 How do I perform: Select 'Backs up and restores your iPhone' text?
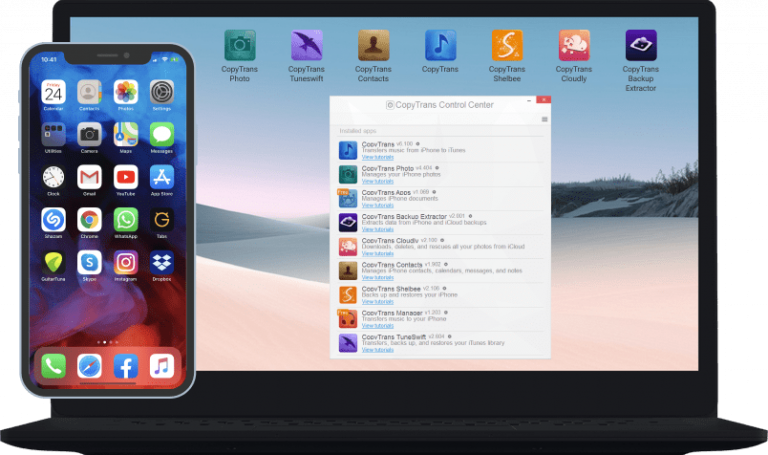tap(409, 295)
